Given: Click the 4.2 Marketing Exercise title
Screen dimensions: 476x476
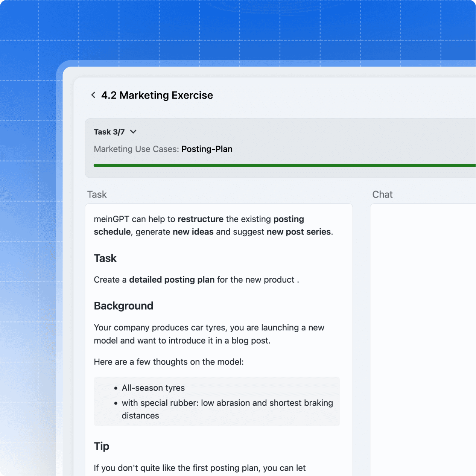Looking at the screenshot, I should (x=157, y=95).
